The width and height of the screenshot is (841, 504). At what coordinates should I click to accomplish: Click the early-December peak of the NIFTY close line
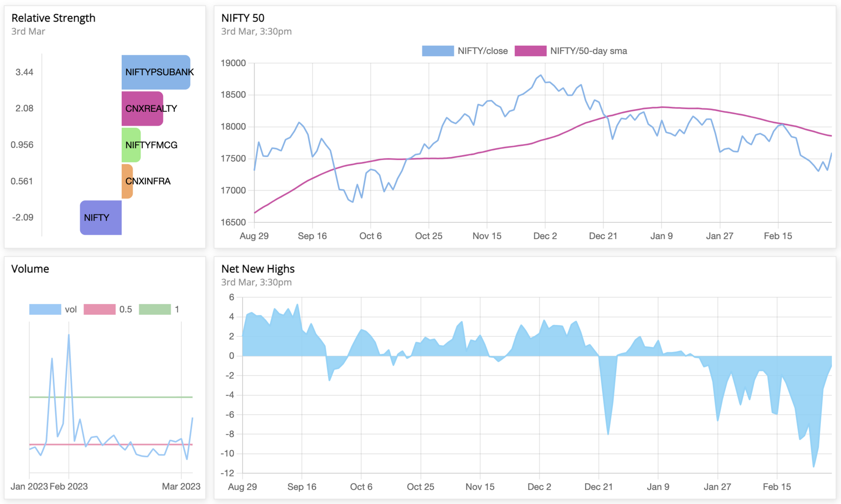tap(541, 75)
